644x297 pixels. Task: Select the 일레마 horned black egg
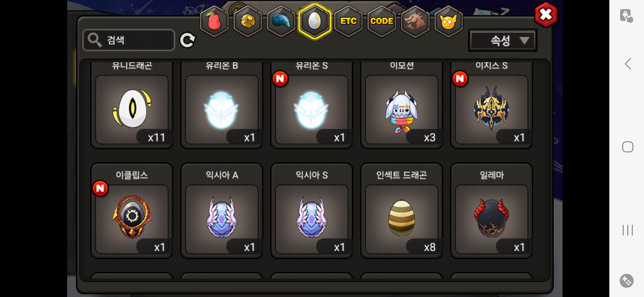pyautogui.click(x=492, y=211)
